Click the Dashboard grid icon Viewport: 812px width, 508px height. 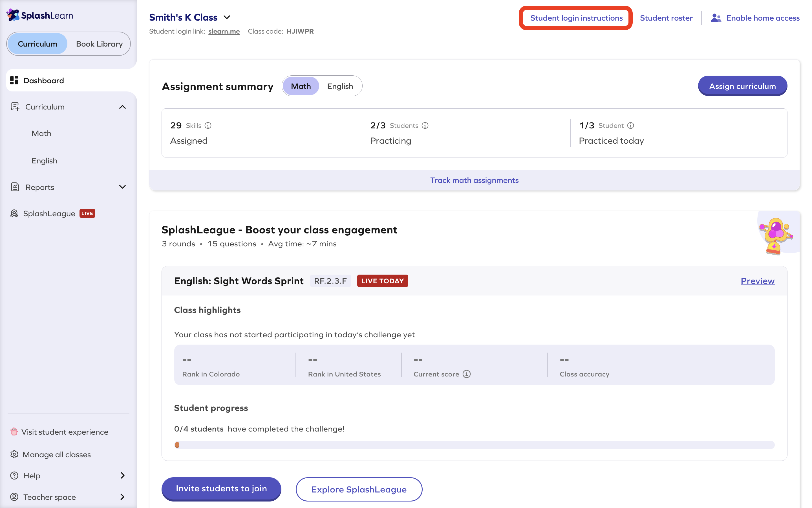click(x=14, y=81)
